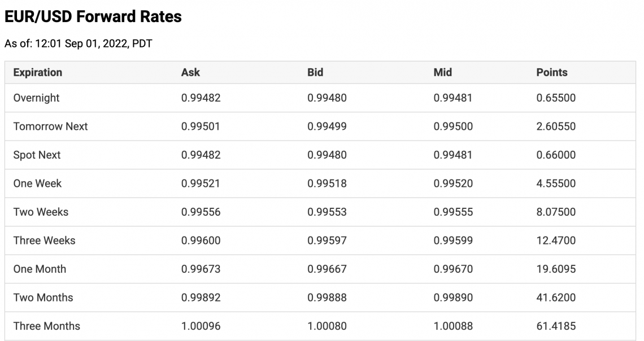Select the Spot Next row label
The height and width of the screenshot is (341, 644).
tap(37, 155)
